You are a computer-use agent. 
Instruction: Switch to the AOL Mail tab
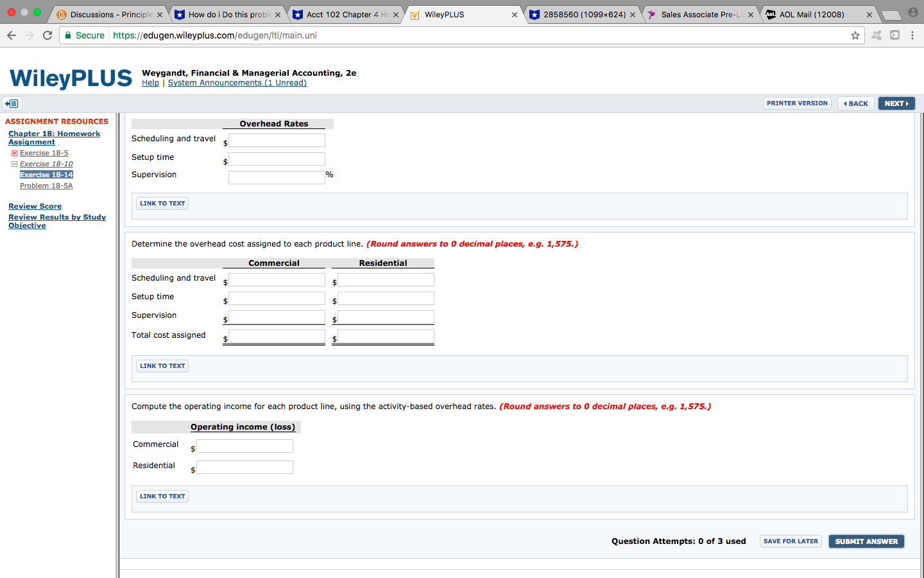pos(812,13)
